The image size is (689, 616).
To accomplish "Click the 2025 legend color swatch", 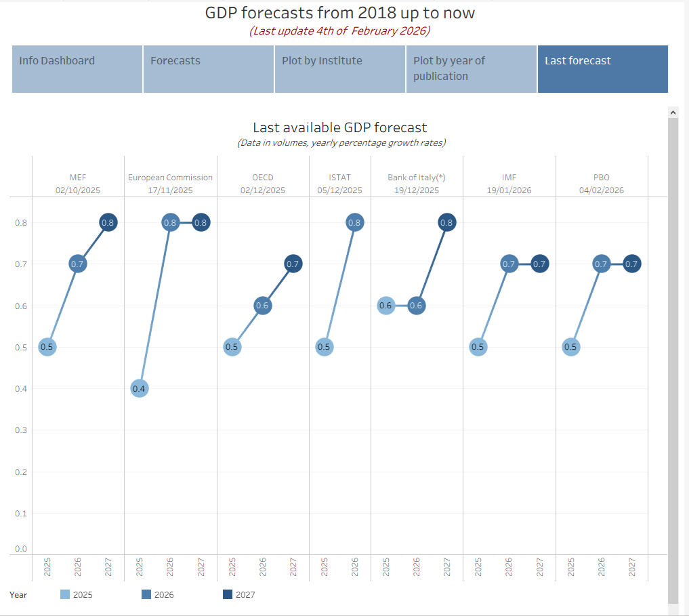I will coord(65,594).
